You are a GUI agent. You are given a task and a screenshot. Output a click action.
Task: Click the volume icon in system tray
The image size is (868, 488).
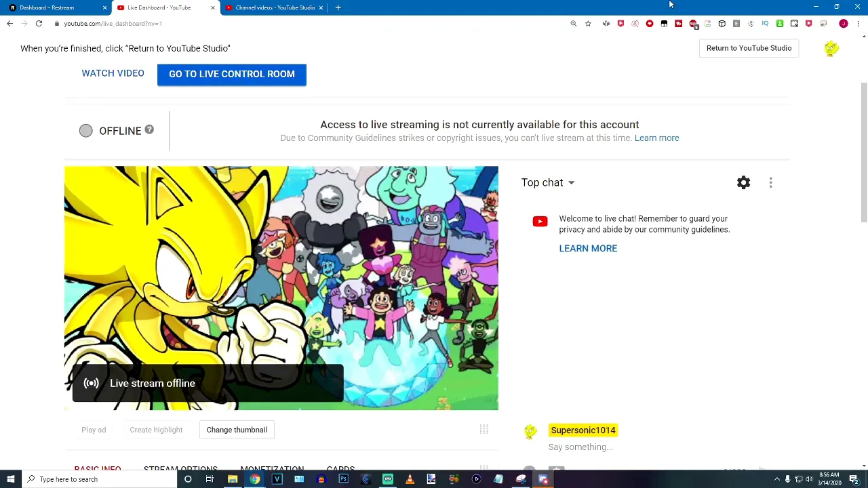(x=809, y=479)
